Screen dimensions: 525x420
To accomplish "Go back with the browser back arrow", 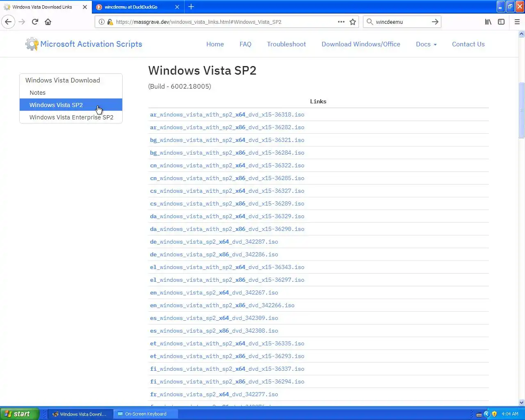I will tap(8, 22).
